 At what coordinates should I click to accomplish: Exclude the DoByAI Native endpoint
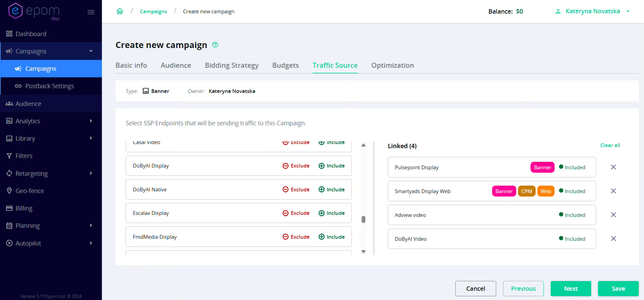tap(296, 190)
